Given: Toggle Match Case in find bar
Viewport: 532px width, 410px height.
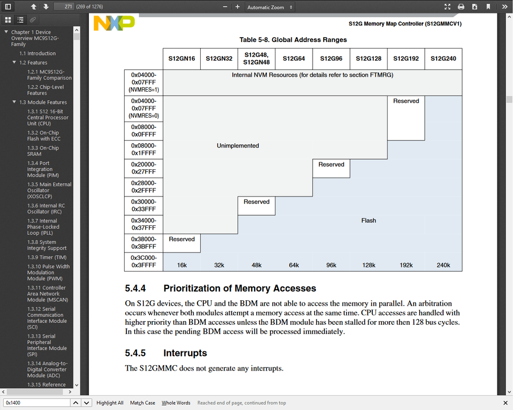Looking at the screenshot, I should (x=143, y=403).
